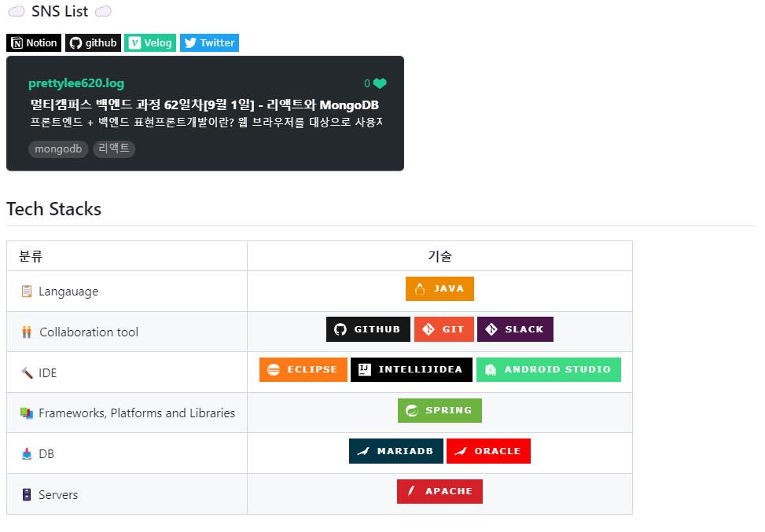Click the GITHUB badge in Tech Stacks table
765x532 pixels.
368,329
